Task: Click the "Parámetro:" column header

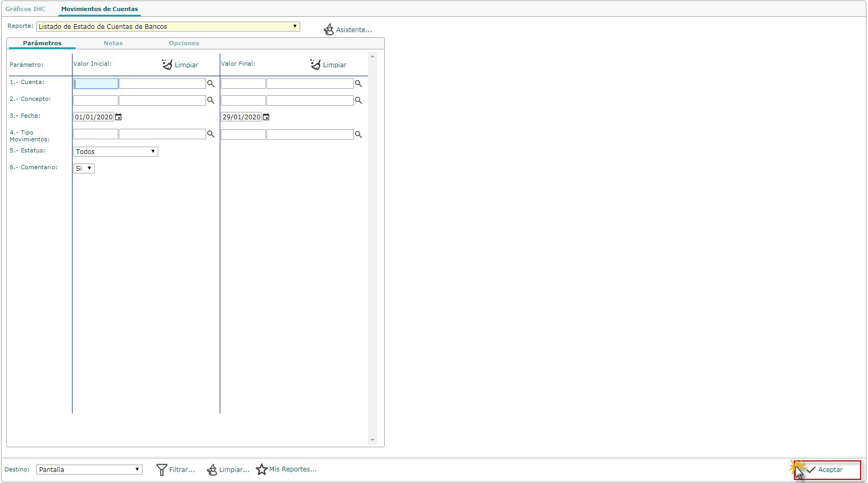Action: click(x=26, y=65)
